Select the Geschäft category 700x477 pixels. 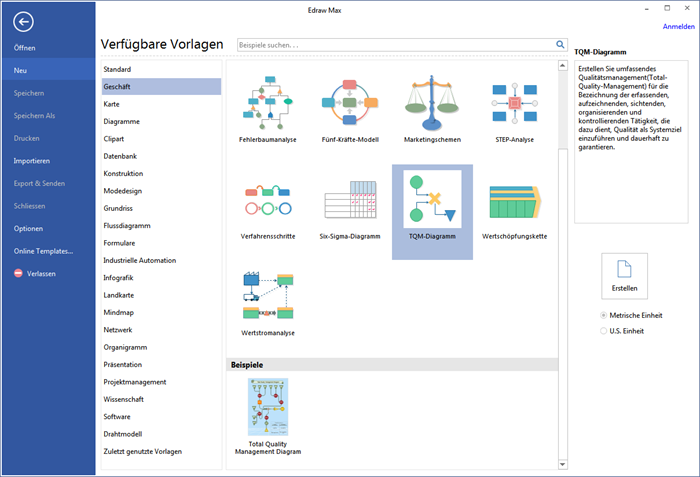[161, 87]
